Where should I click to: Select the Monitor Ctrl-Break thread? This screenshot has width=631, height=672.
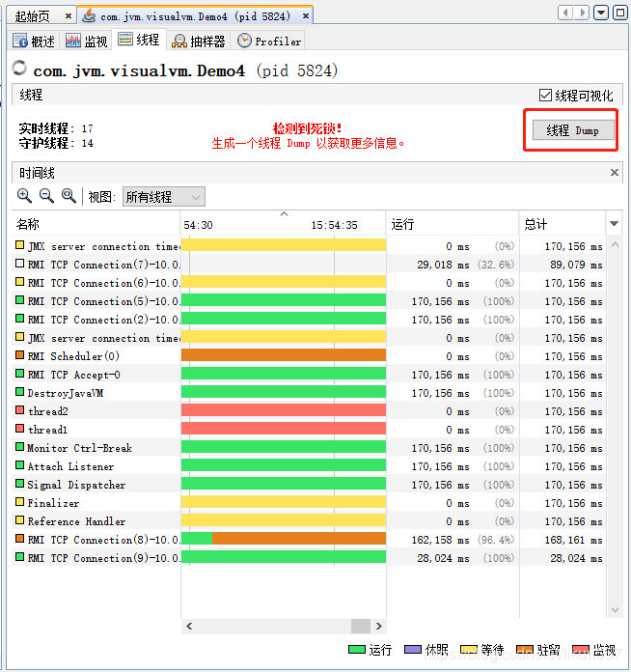(x=309, y=448)
